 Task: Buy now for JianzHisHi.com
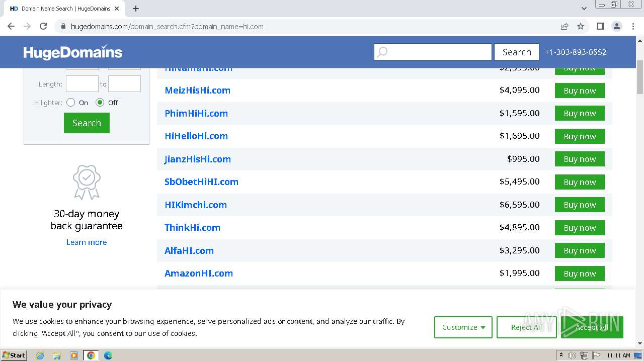click(x=580, y=159)
